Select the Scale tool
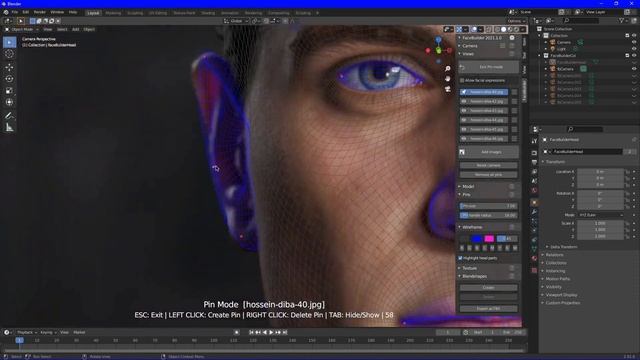640x360 pixels. 9,91
